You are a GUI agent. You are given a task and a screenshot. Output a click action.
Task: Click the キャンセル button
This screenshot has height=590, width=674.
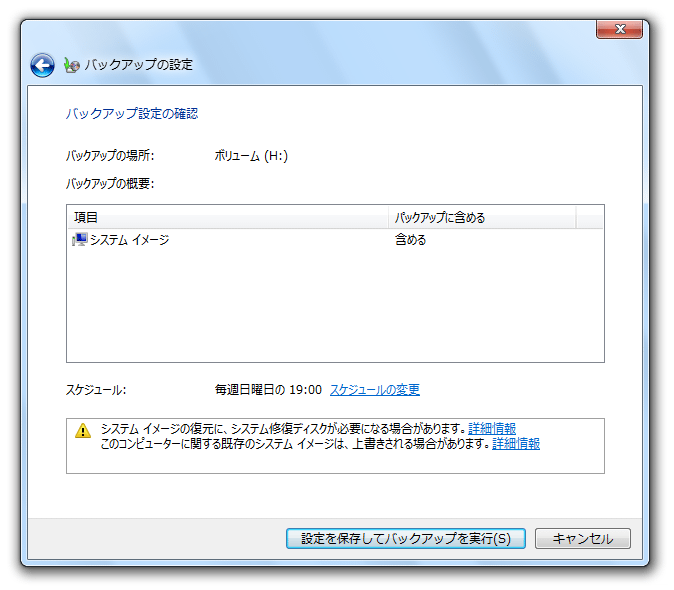pos(583,538)
